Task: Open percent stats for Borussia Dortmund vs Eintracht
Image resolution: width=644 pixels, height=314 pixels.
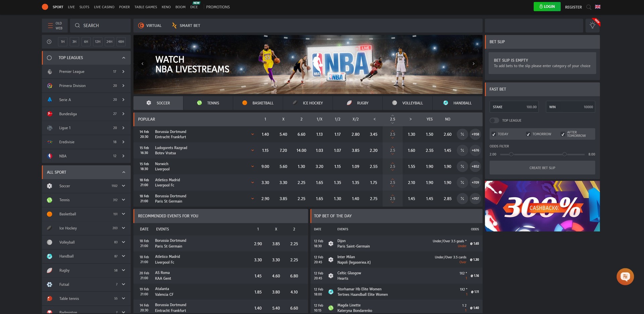Action: [x=462, y=134]
